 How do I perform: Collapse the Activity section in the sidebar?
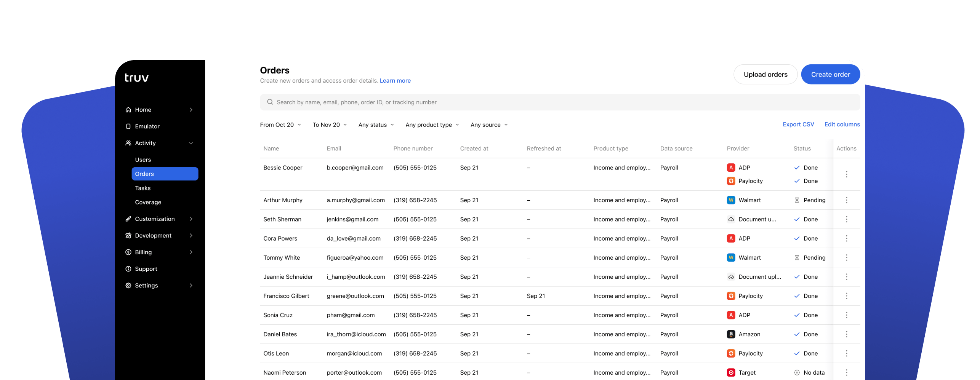pos(191,143)
